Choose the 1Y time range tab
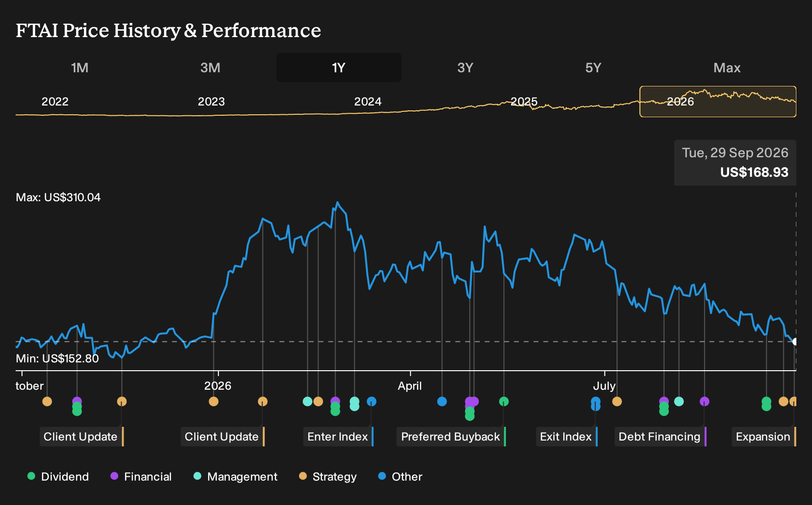This screenshot has width=812, height=505. coord(339,67)
